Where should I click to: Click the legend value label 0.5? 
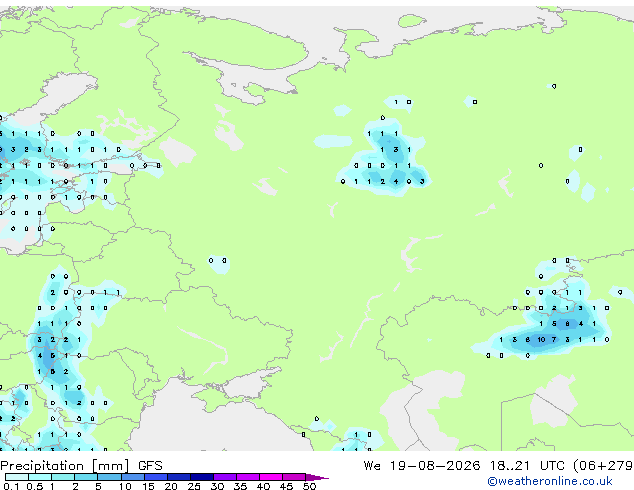(35, 486)
